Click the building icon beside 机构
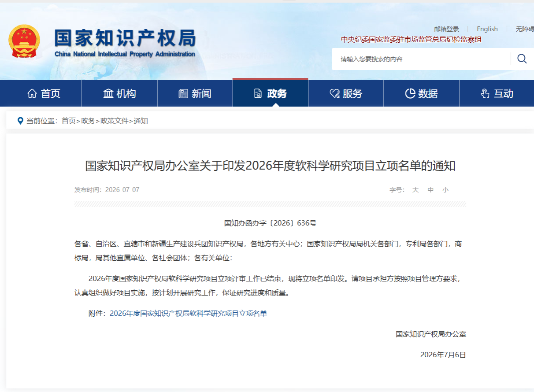 tap(108, 93)
